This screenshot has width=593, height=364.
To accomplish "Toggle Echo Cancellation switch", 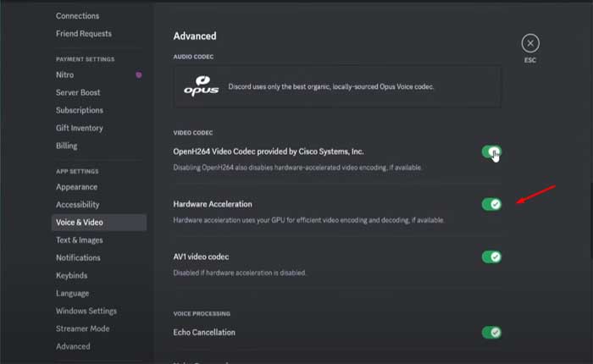I will (x=491, y=333).
